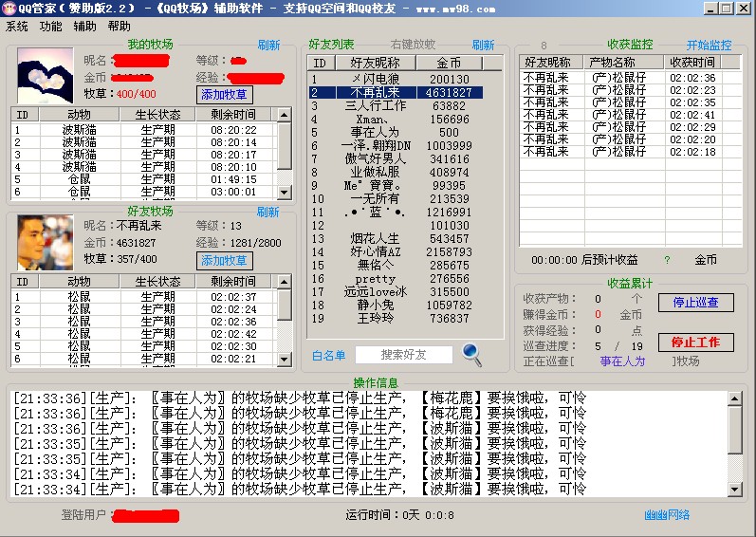
Task: Select my ranch 仓鼠 row with time 03:00:01
Action: [x=144, y=192]
